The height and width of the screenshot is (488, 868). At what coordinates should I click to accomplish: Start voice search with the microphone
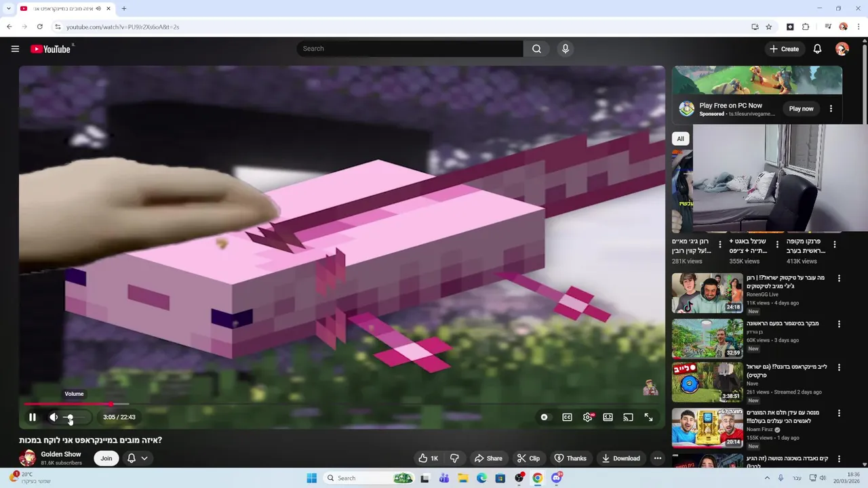pos(565,49)
